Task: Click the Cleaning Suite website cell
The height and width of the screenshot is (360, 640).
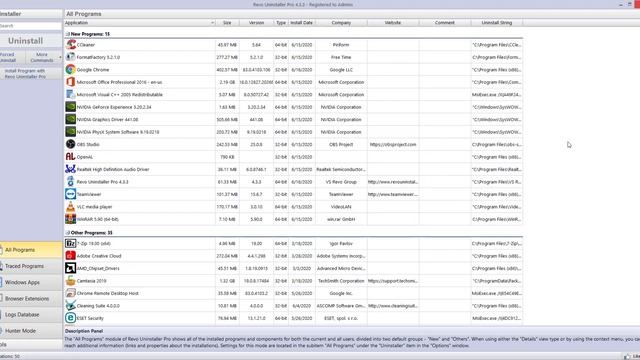Action: [x=393, y=306]
